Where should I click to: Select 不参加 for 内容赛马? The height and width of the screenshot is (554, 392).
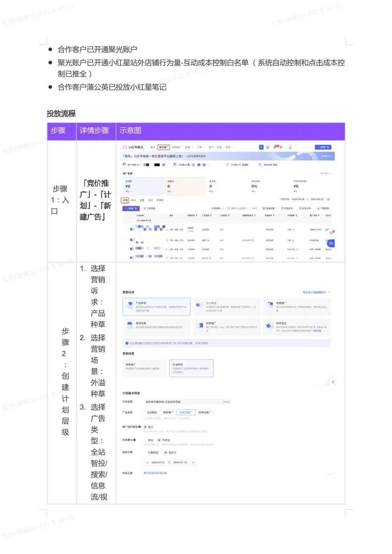point(159,440)
